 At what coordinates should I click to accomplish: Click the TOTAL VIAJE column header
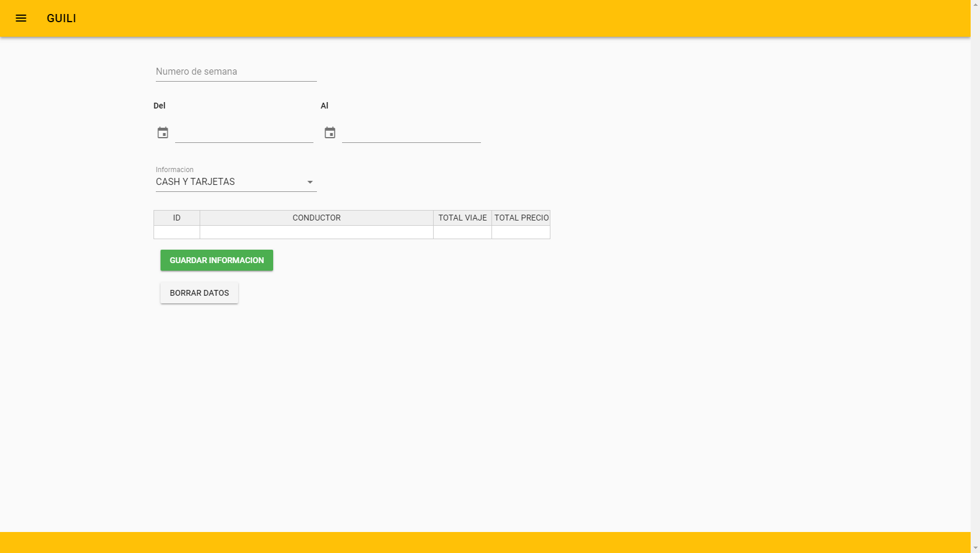pos(462,218)
